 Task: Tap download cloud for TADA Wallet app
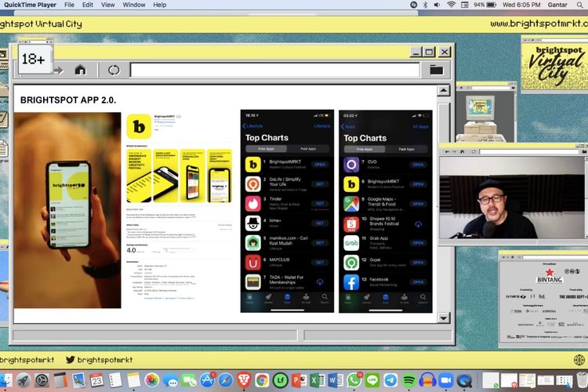coord(320,282)
